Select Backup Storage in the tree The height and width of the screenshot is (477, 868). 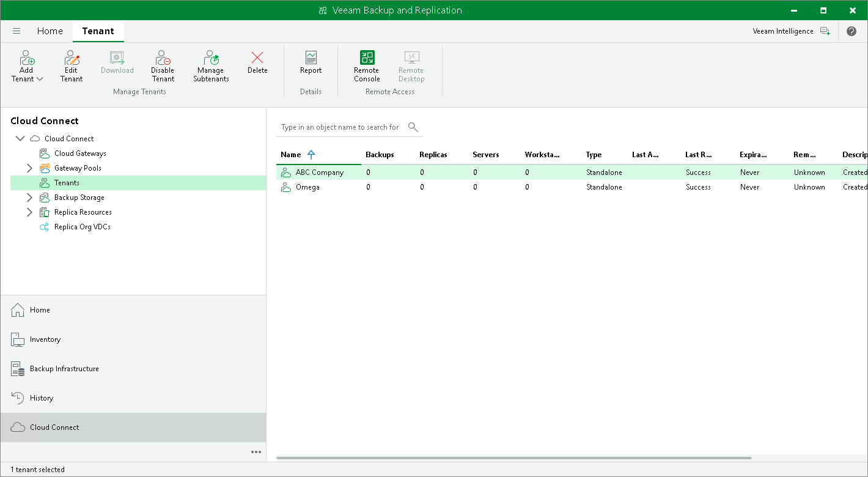[79, 198]
